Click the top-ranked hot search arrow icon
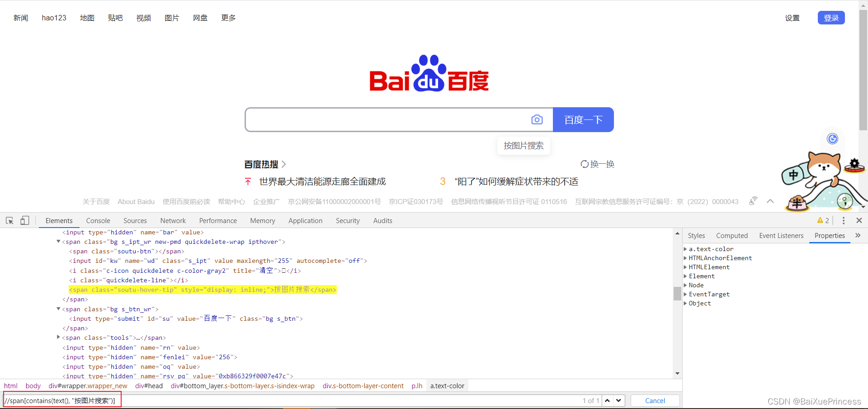Screen dimensions: 868x409 248,182
